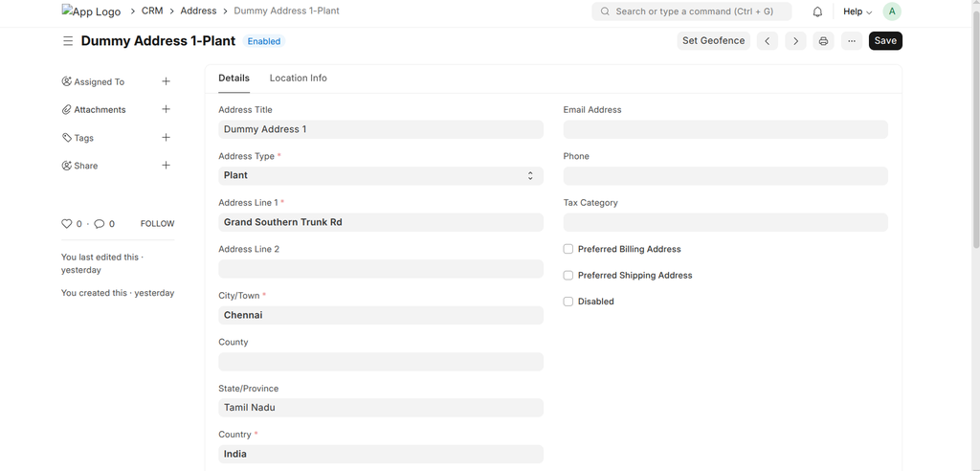Open comments speech bubble icon
This screenshot has height=471, width=980.
tap(100, 223)
